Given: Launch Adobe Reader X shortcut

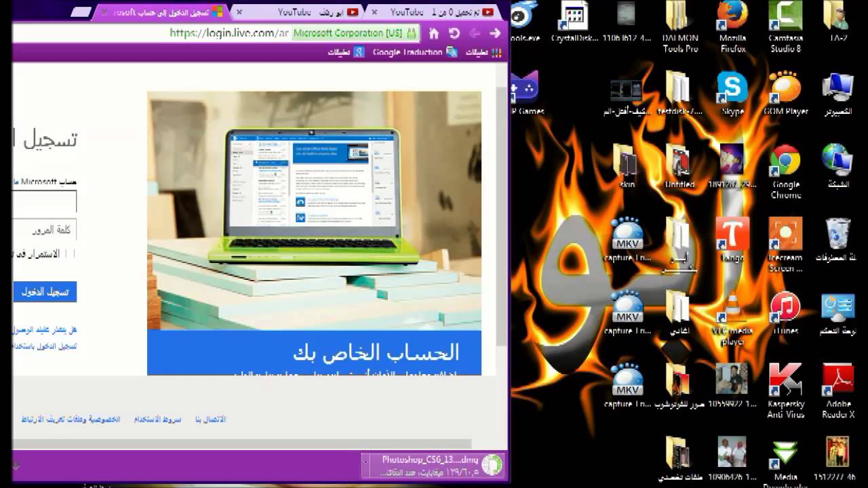Looking at the screenshot, I should coord(838,391).
